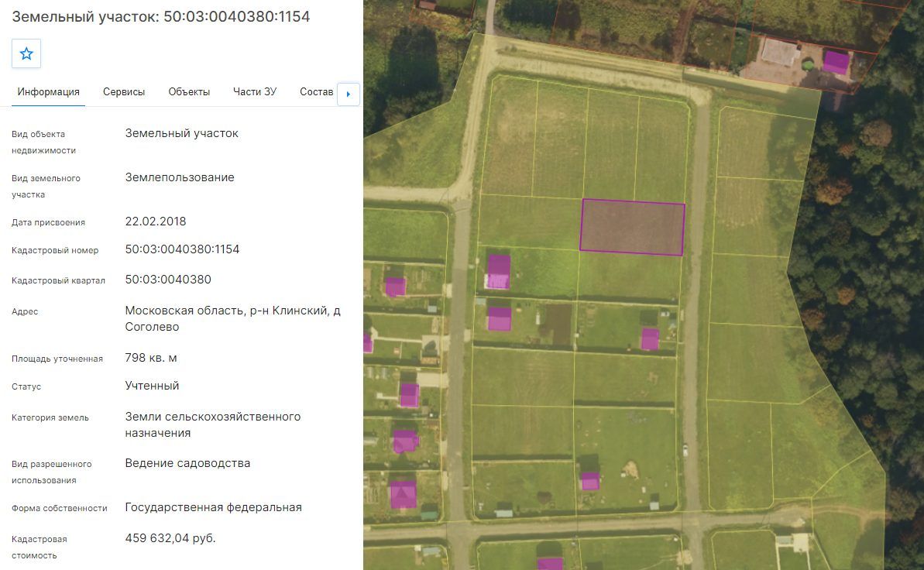This screenshot has width=924, height=570.
Task: Select the Части ЗУ tab
Action: [255, 92]
